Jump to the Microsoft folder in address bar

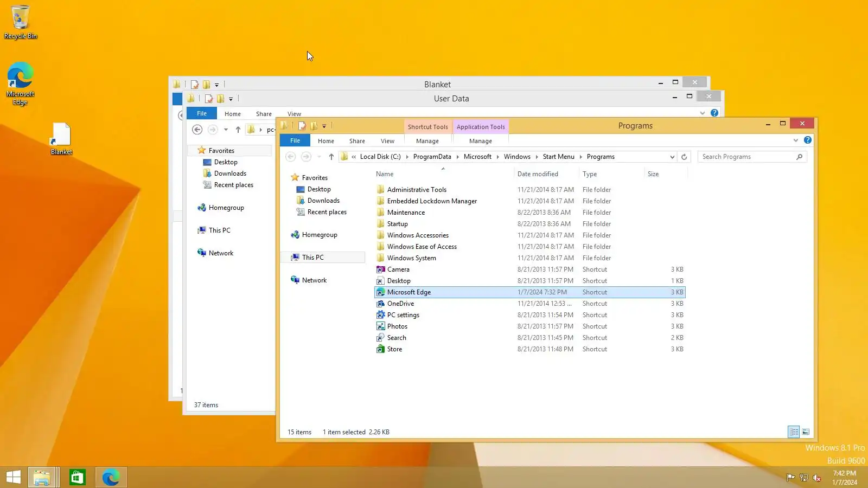(x=477, y=157)
